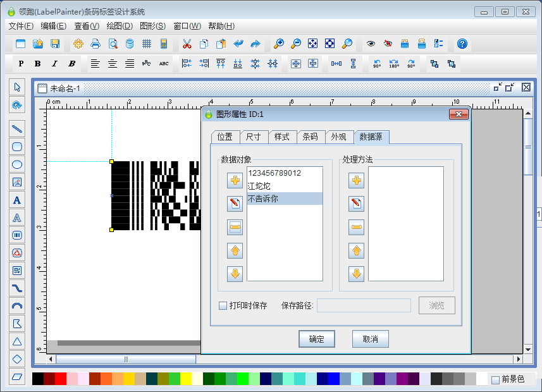This screenshot has width=542, height=392.
Task: Move 数据对象 item down with arrow
Action: click(x=235, y=274)
